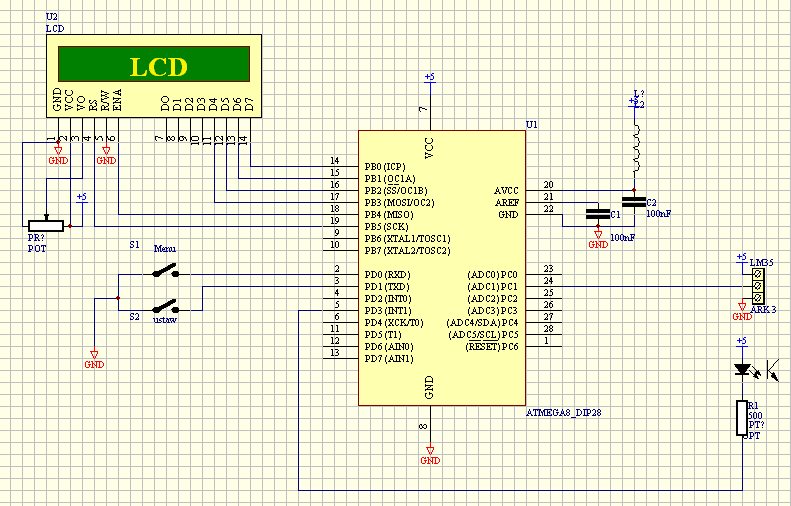This screenshot has width=791, height=506.
Task: Click +5 power symbol above ATmega8 VCC
Action: pos(430,79)
